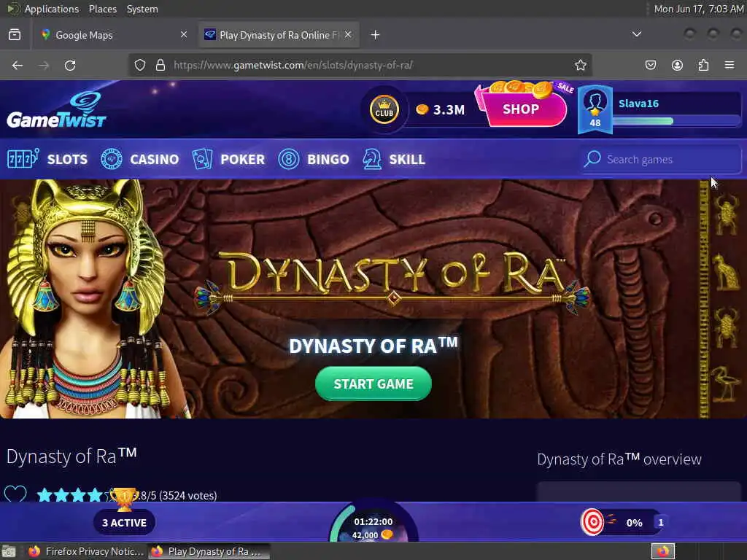
Task: Close the Play Dynasty of Ra tab
Action: click(348, 34)
